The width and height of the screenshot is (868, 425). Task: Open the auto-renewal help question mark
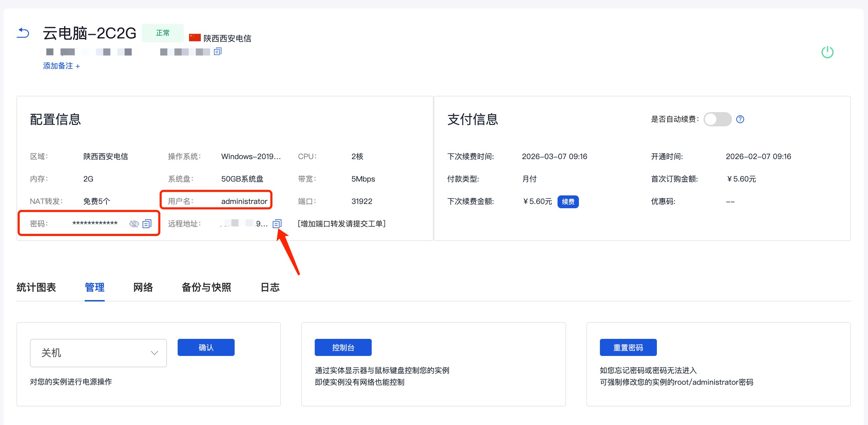pos(740,119)
